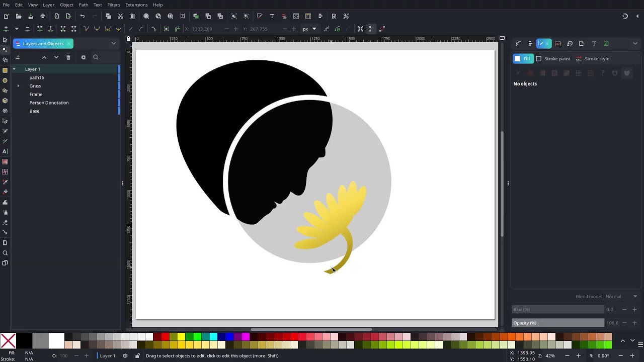
Task: Open the Filters menu
Action: 114,5
